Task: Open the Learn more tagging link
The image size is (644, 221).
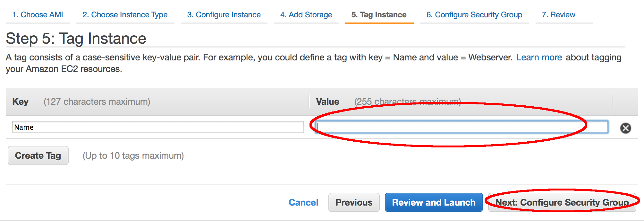Action: click(x=539, y=57)
